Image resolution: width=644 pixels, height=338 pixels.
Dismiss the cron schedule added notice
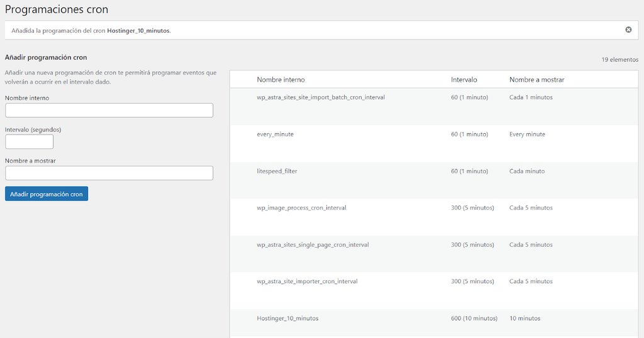click(628, 30)
